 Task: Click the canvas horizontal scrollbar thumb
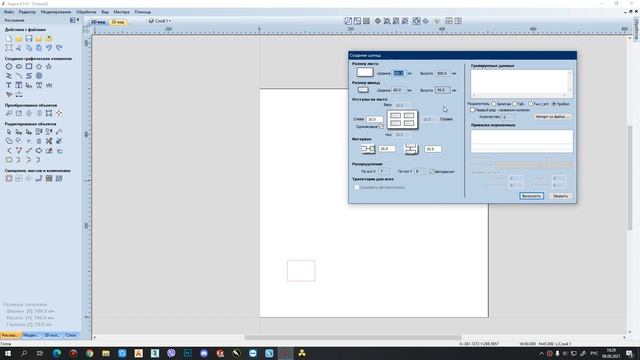[x=353, y=338]
